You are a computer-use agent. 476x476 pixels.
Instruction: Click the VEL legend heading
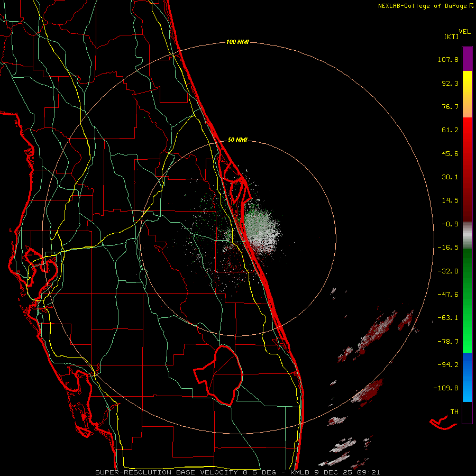coord(464,32)
